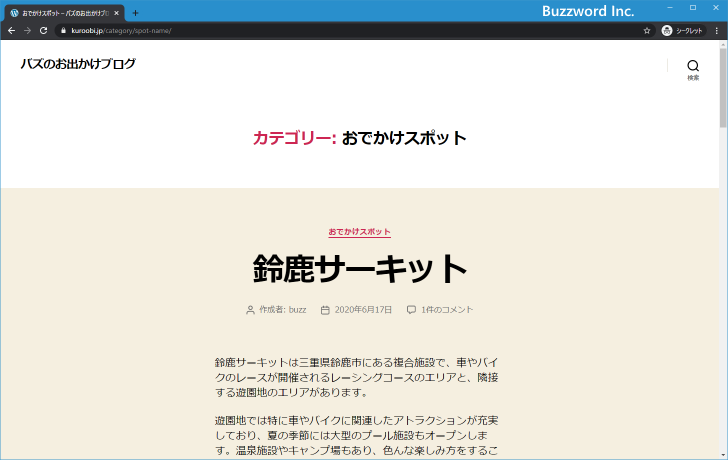Click the comment bubble icon
Viewport: 728px width, 460px height.
(x=411, y=310)
